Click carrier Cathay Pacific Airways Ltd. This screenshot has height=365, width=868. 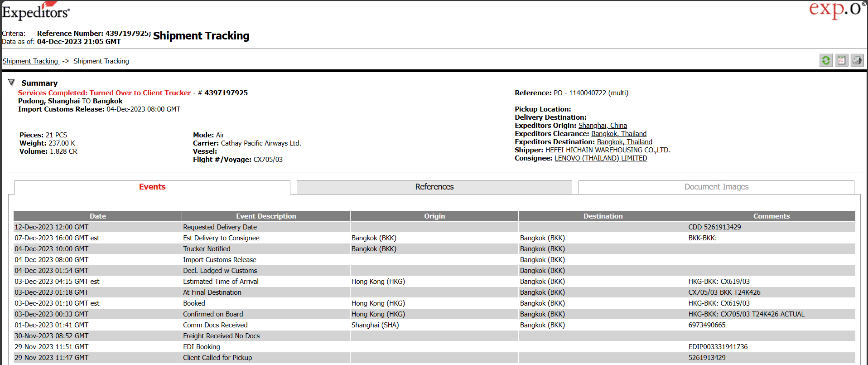261,143
